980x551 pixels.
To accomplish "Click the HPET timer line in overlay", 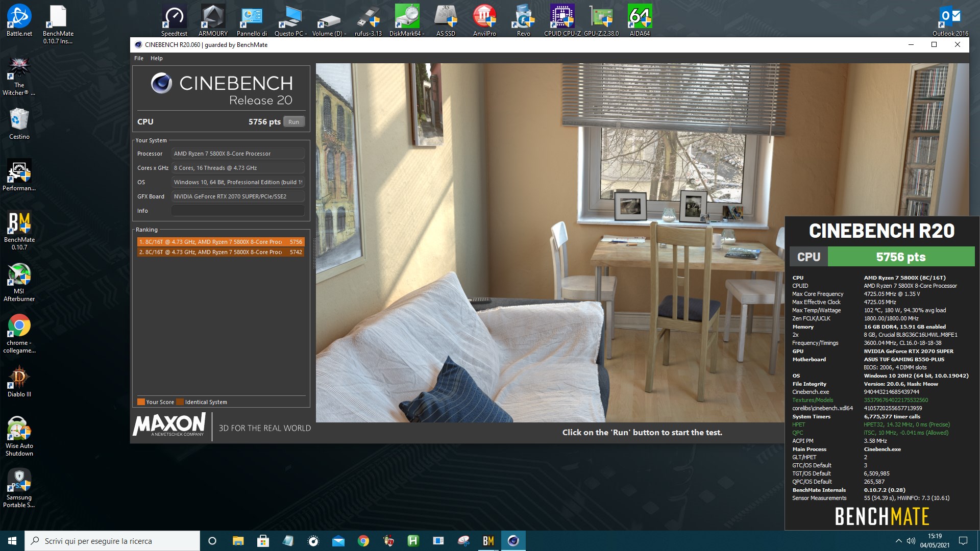I will [871, 424].
